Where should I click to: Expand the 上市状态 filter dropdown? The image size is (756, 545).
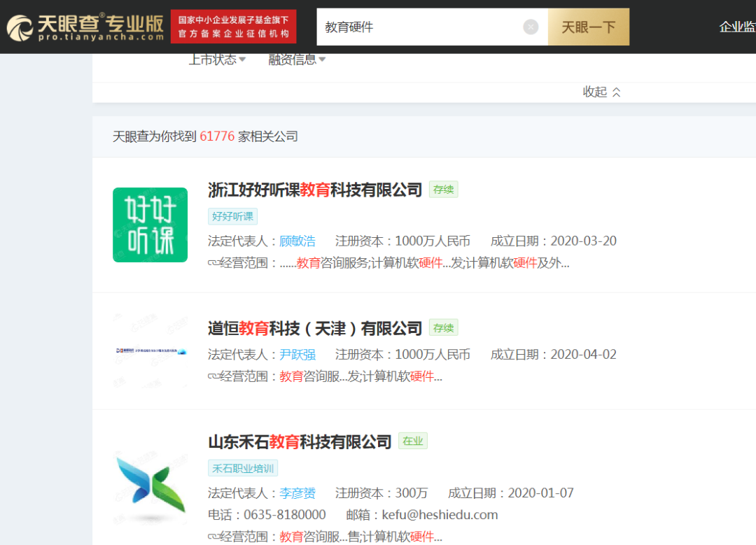[x=217, y=59]
